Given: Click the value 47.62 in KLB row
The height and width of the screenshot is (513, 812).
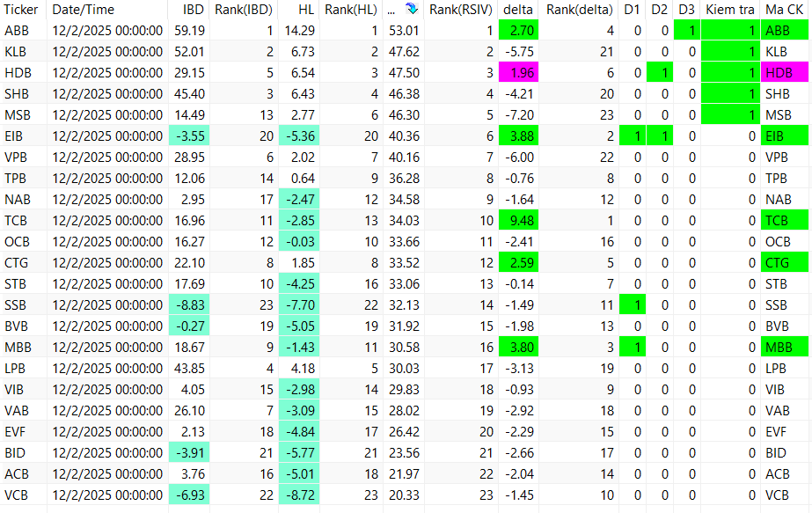Looking at the screenshot, I should 404,52.
